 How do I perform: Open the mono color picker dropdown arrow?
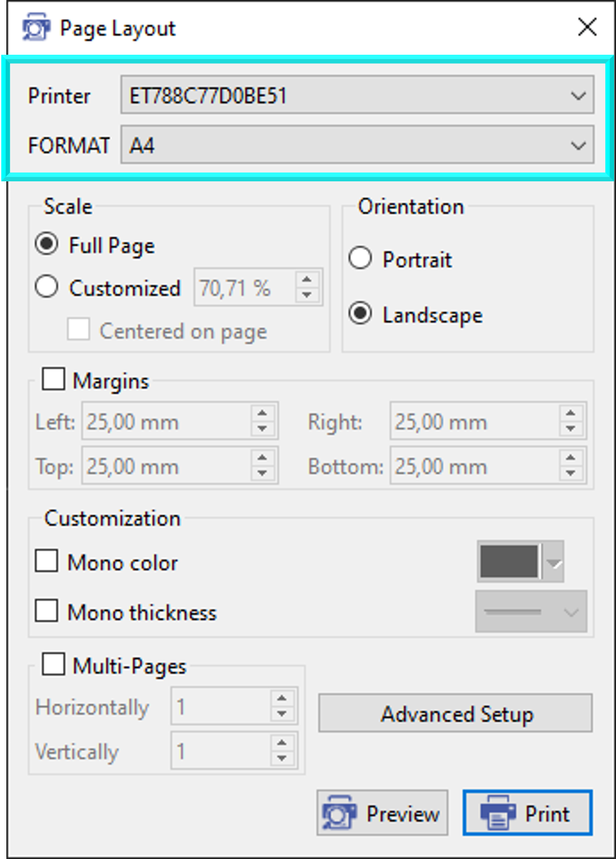click(x=554, y=562)
